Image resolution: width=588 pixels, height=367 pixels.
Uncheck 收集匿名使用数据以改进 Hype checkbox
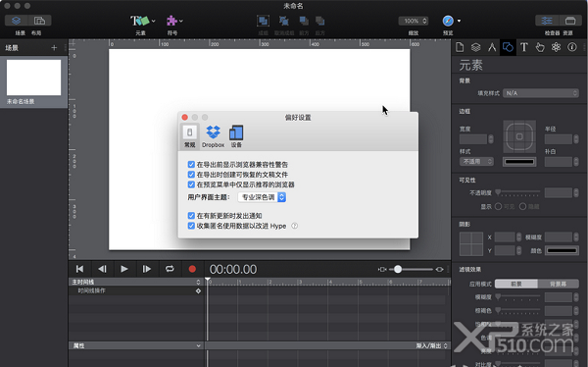[191, 226]
